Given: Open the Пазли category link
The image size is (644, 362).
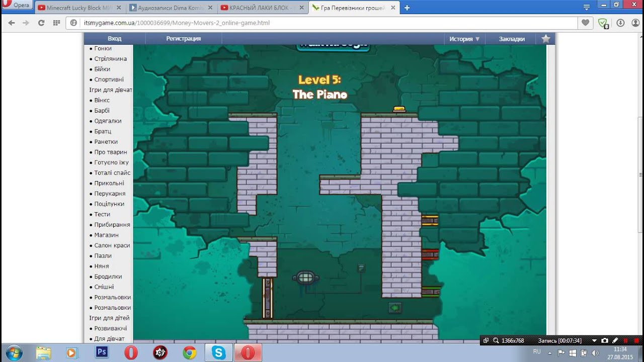Looking at the screenshot, I should coord(102,256).
